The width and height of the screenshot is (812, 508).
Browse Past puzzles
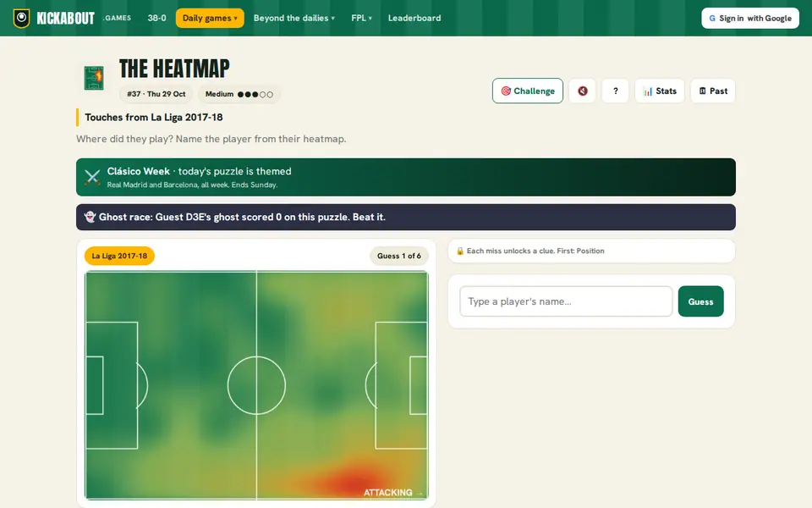point(713,91)
